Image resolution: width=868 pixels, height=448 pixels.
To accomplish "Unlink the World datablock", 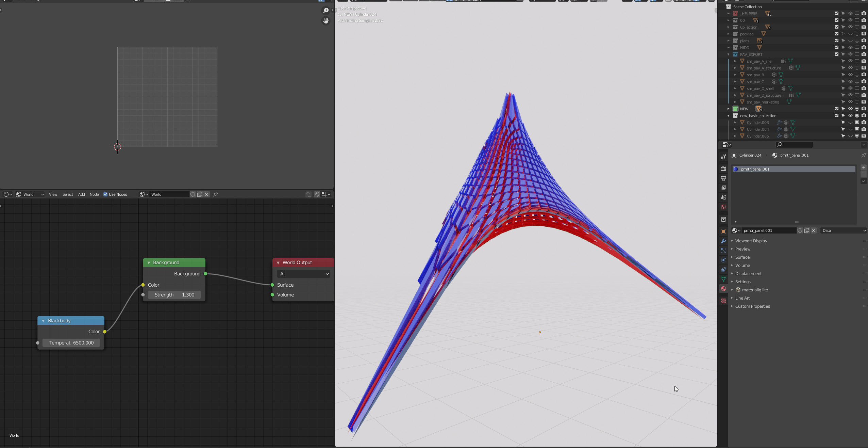I will pyautogui.click(x=206, y=194).
